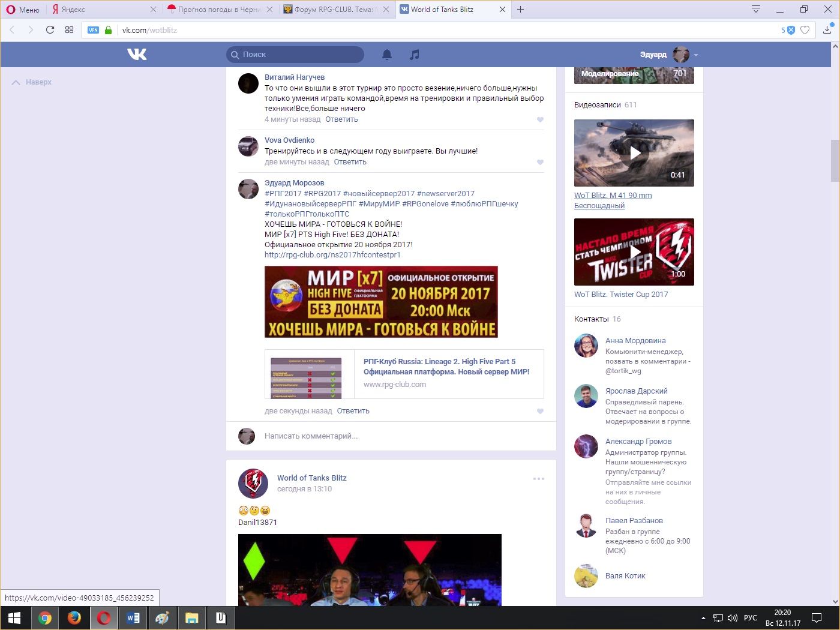Viewport: 840px width, 630px height.
Task: Open the VK music note icon
Action: (414, 55)
